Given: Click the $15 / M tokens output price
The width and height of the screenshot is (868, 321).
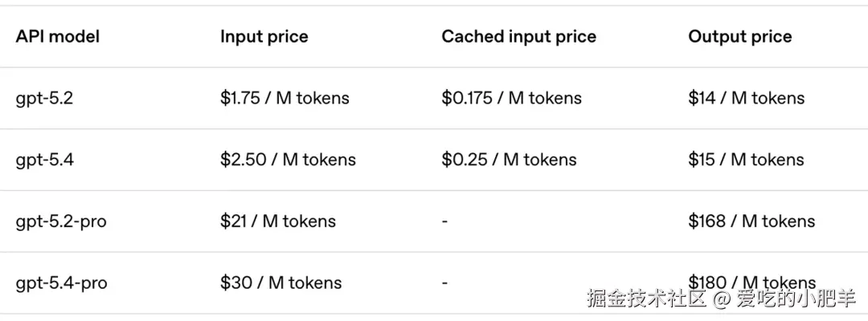Looking at the screenshot, I should [746, 160].
